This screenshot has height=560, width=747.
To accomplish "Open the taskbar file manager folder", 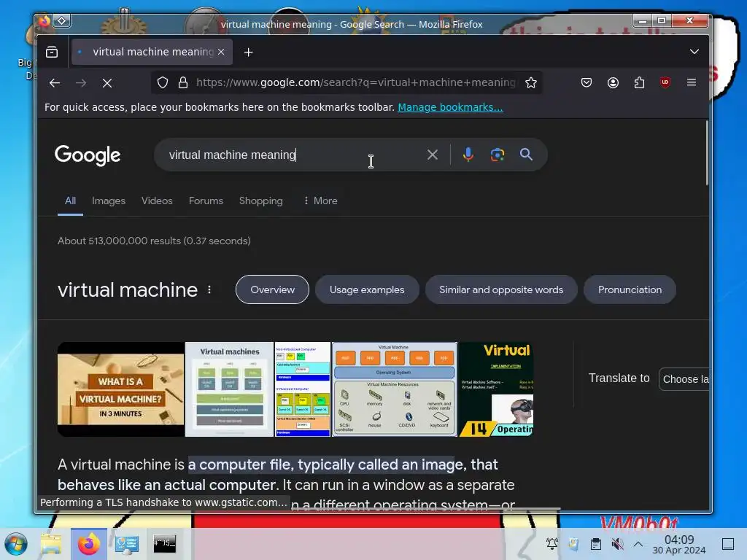I will tap(51, 544).
